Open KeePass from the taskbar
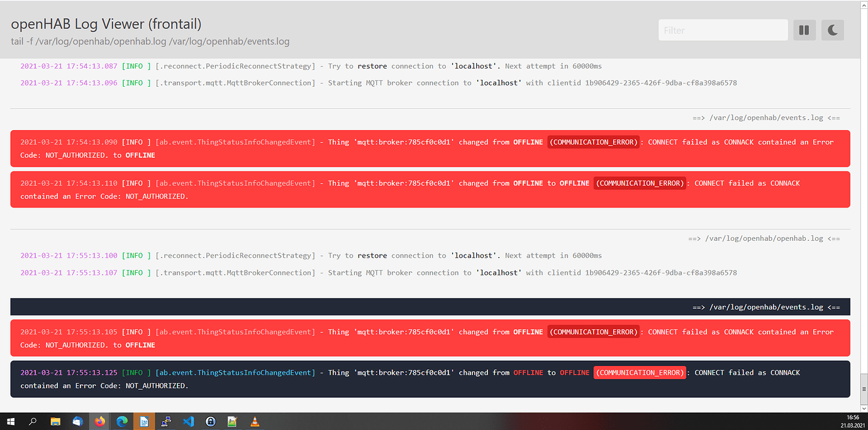 [x=210, y=421]
